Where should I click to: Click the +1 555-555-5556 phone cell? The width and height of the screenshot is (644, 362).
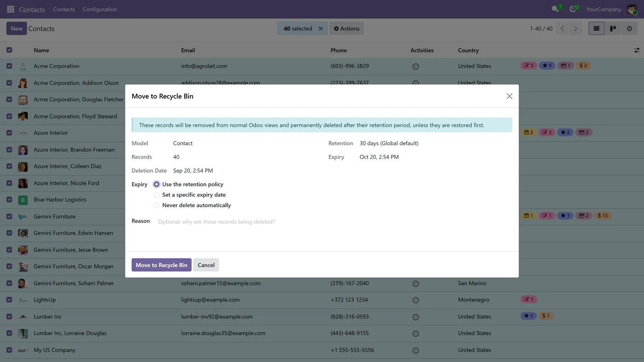(352, 350)
